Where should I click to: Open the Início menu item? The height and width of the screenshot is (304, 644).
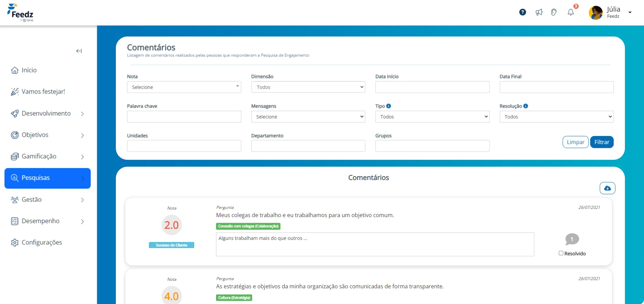tap(29, 70)
